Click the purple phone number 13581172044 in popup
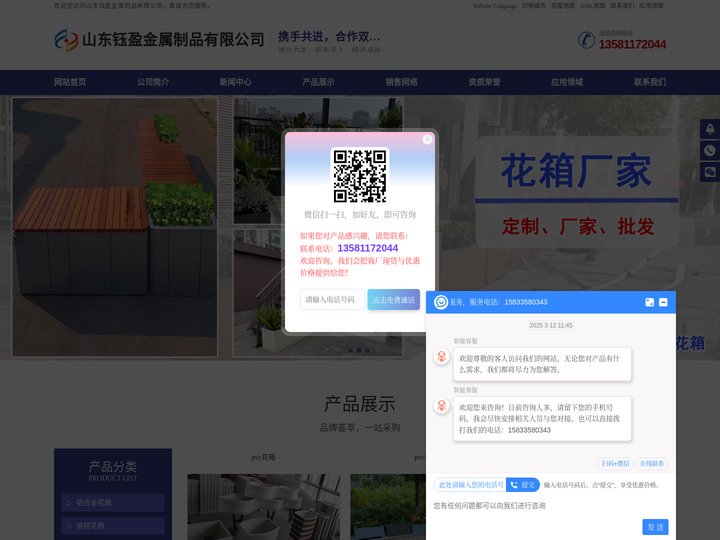This screenshot has height=540, width=720. [x=368, y=248]
